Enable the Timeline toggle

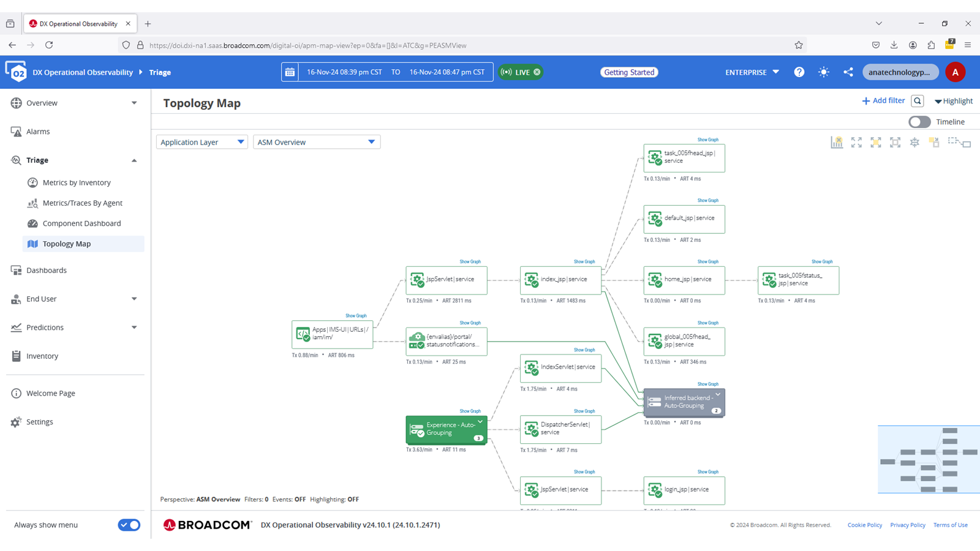(919, 122)
